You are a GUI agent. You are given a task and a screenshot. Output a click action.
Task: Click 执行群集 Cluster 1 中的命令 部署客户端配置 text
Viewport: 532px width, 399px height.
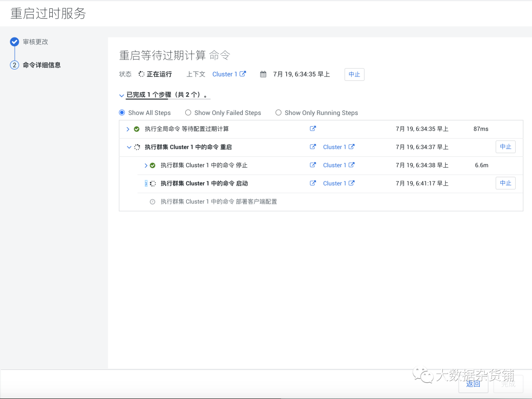click(219, 201)
